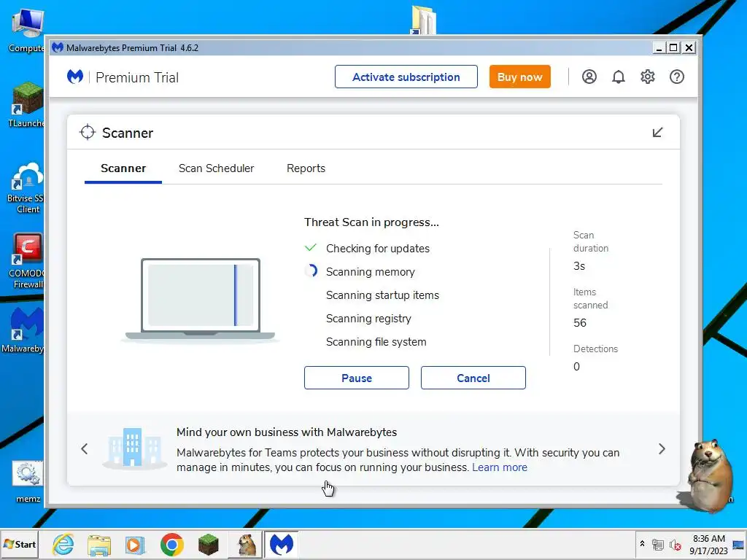The height and width of the screenshot is (560, 747).
Task: Open the Malwarebytes settings gear
Action: (x=648, y=77)
